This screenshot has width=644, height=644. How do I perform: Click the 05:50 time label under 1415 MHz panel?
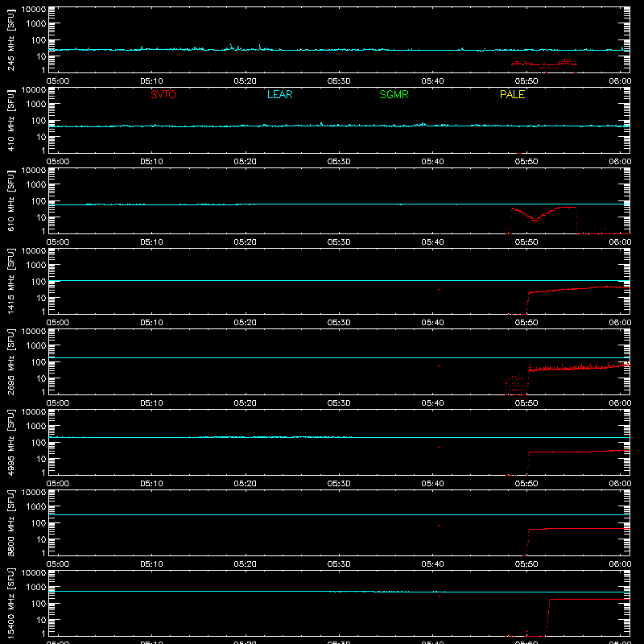pyautogui.click(x=526, y=323)
